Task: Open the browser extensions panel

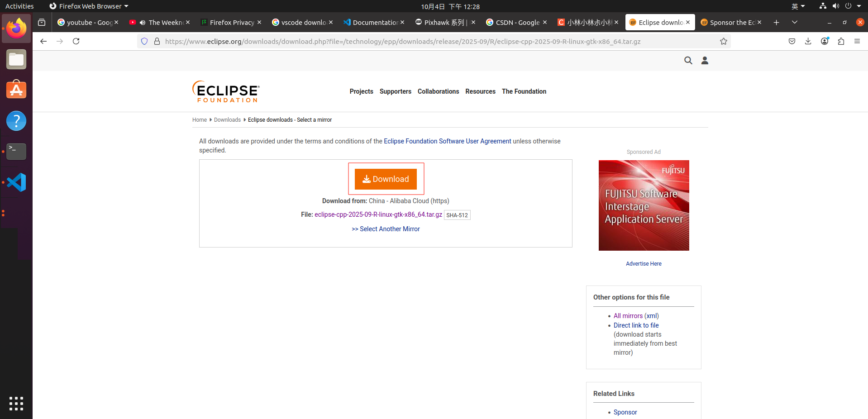Action: (841, 41)
